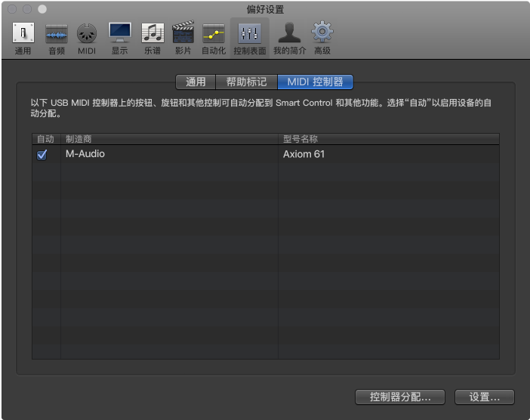Viewport: 530px width, 420px height.
Task: Open the 通用 general preferences icon
Action: (23, 38)
